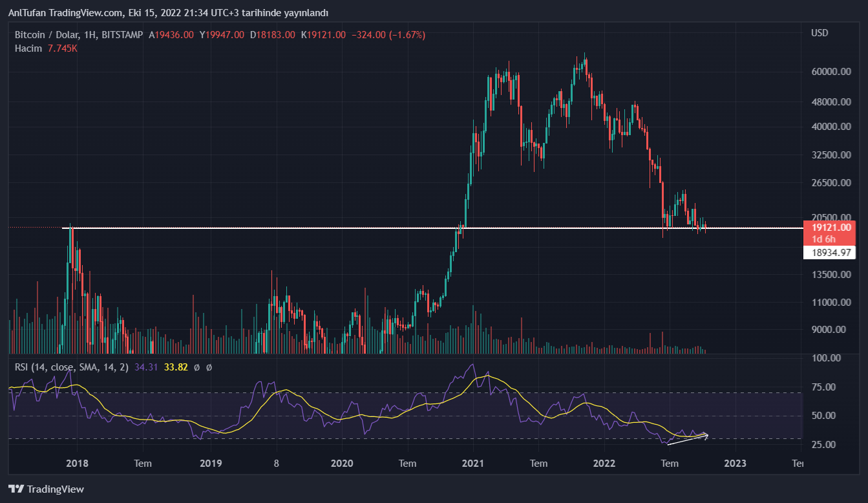Click the Hacim volume indicator label
Image resolution: width=868 pixels, height=503 pixels.
pyautogui.click(x=28, y=48)
